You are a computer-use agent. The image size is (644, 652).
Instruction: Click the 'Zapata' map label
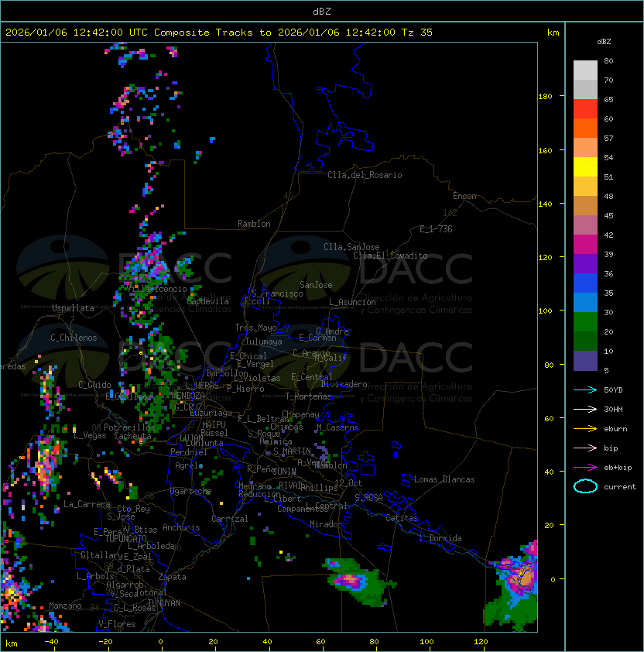point(172,577)
